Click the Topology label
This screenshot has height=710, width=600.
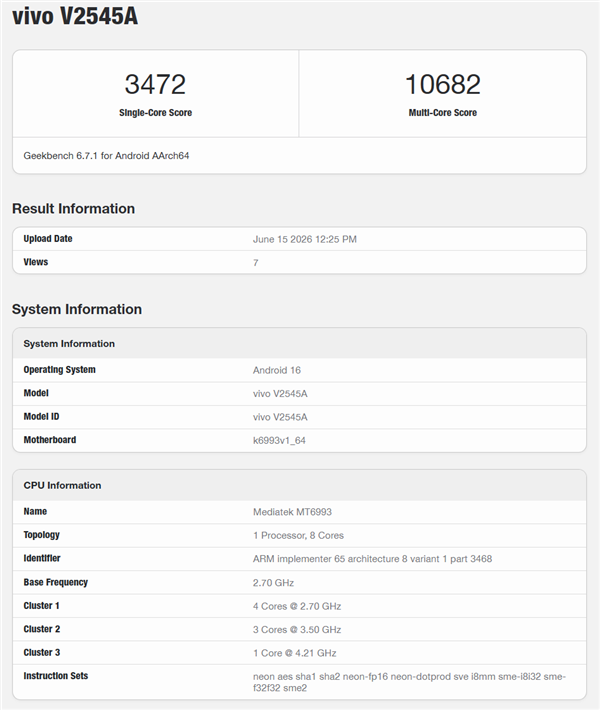pos(42,535)
